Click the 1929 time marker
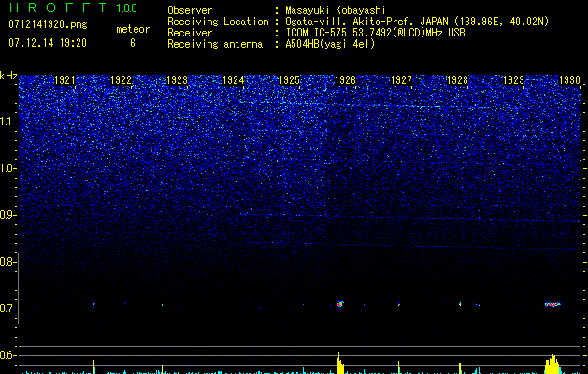Viewport: 588px width, 374px height. click(513, 80)
